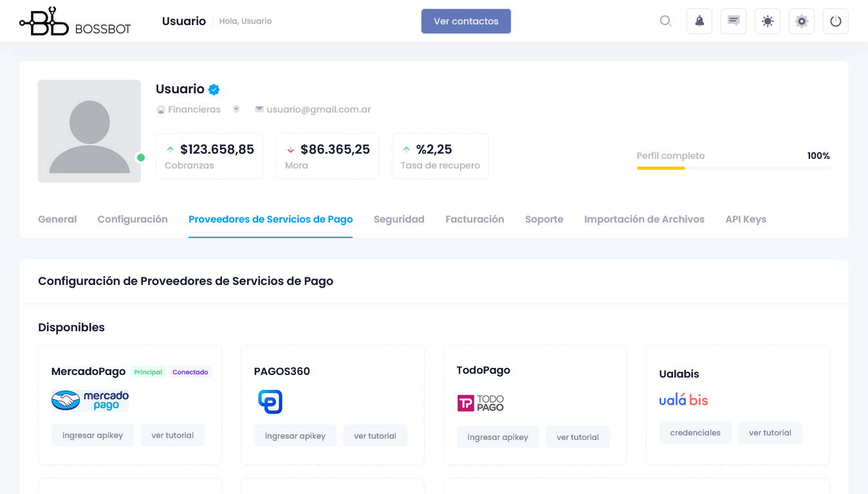Click the location pin icon

pyautogui.click(x=236, y=109)
